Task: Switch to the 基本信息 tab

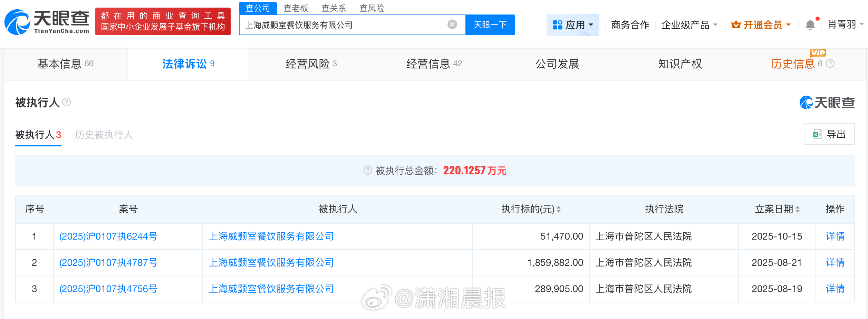Action: pyautogui.click(x=66, y=64)
